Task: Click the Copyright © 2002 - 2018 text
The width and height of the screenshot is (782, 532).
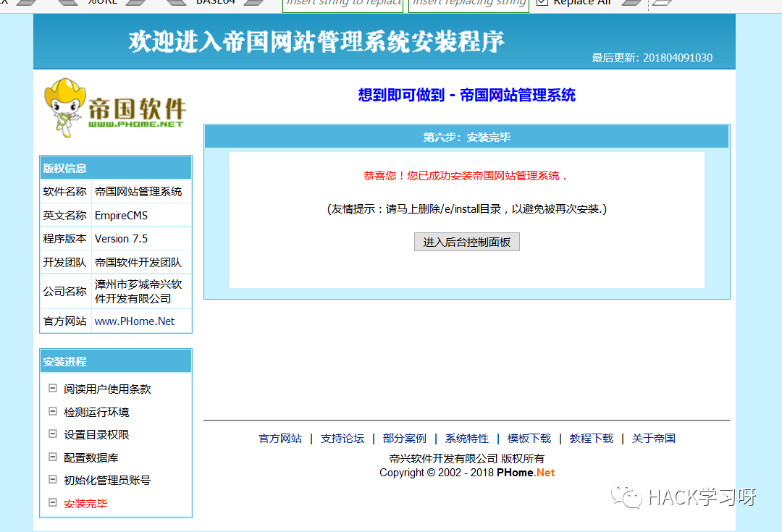Action: click(x=437, y=473)
